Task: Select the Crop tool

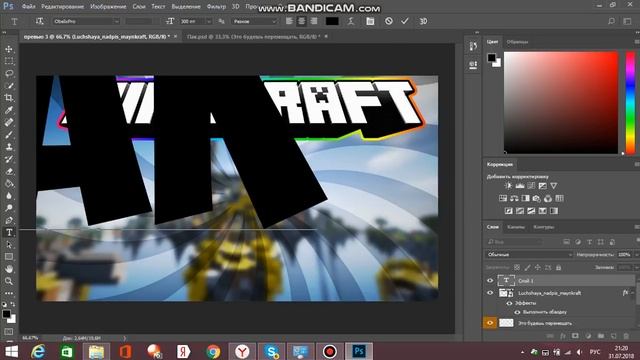Action: (9, 98)
